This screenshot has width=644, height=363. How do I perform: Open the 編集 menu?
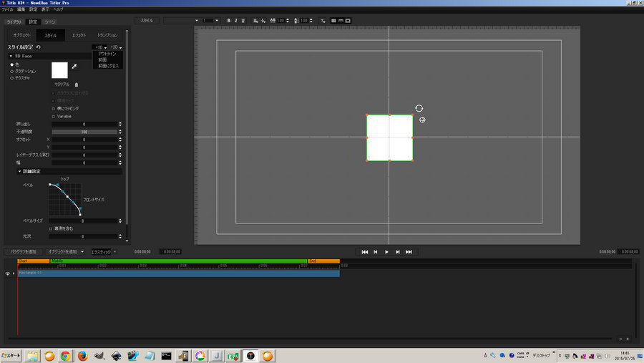[x=21, y=9]
